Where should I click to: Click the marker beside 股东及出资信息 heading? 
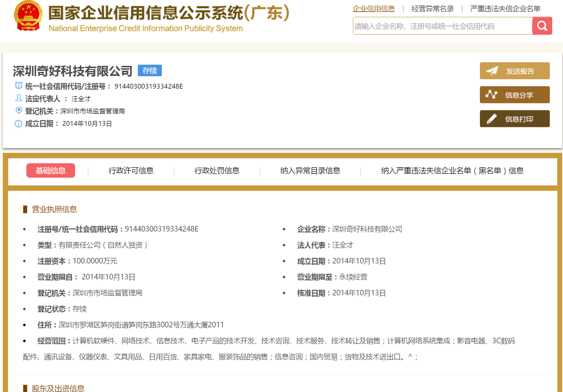point(25,388)
